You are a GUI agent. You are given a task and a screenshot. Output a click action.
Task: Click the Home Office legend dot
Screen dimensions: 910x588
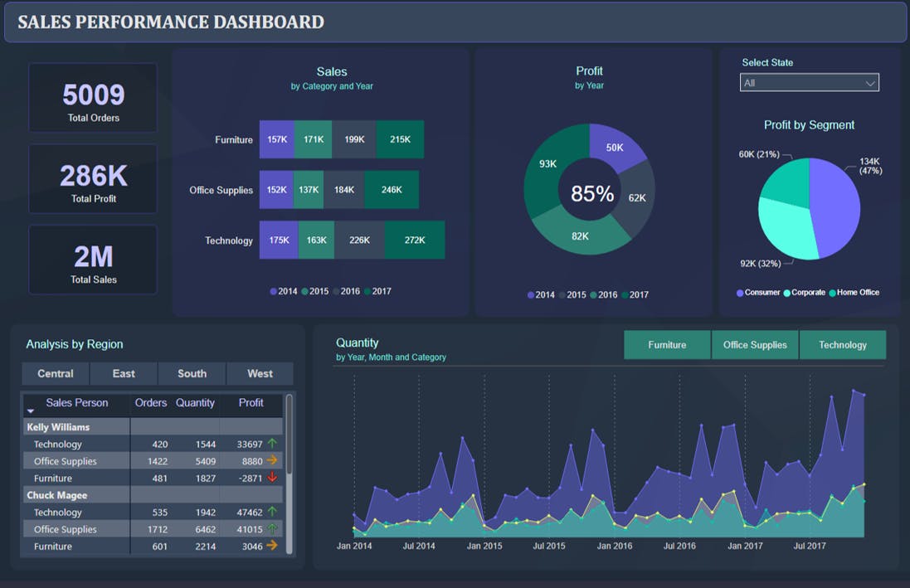[x=832, y=292]
